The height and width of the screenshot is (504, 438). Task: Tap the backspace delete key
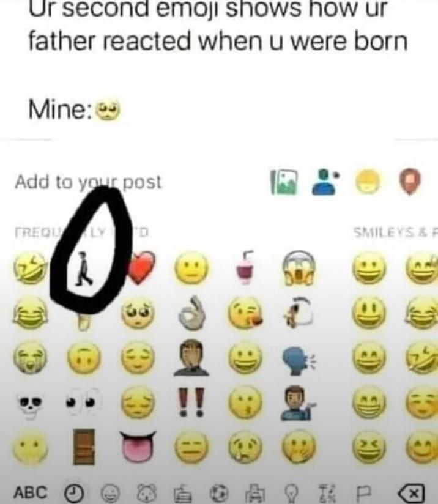[x=411, y=493]
